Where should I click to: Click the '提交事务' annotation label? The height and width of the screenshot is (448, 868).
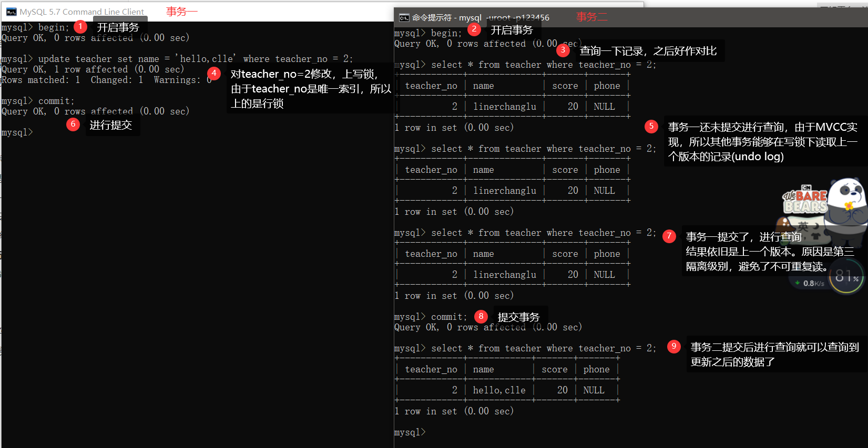(518, 317)
